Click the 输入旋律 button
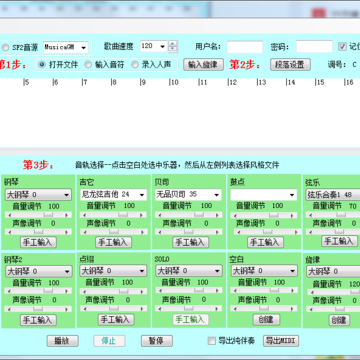 [204, 65]
